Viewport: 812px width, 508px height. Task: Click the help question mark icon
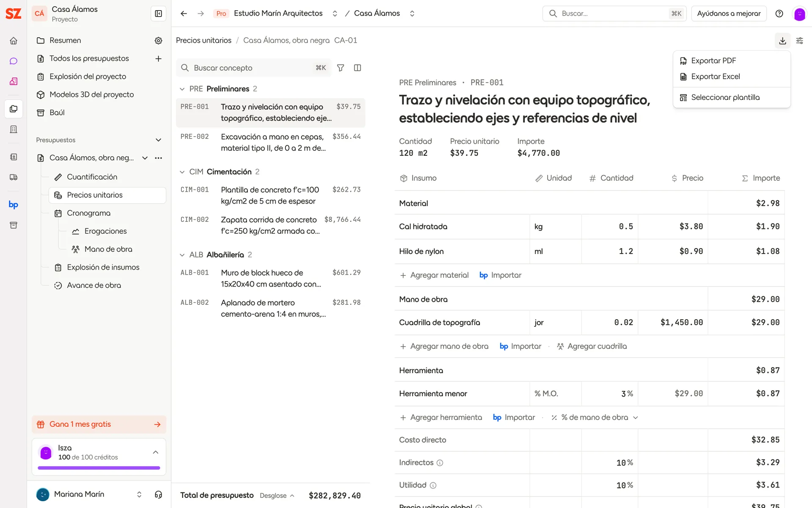[x=779, y=14]
